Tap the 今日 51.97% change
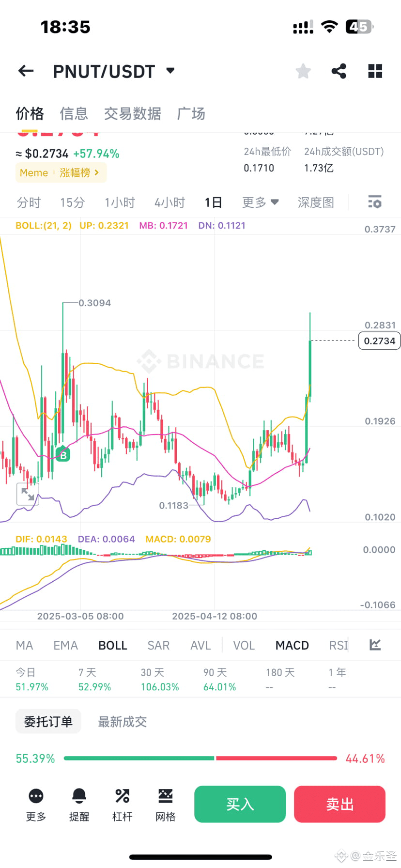401x868 pixels. (32, 680)
